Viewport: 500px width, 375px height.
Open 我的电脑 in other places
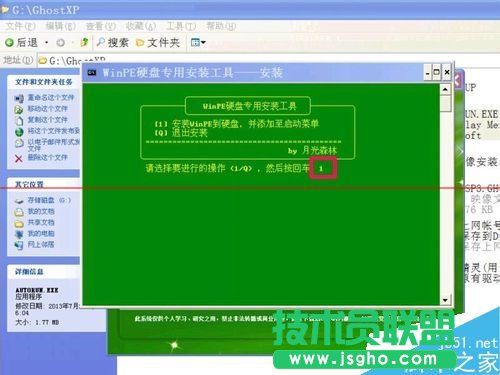pos(41,233)
